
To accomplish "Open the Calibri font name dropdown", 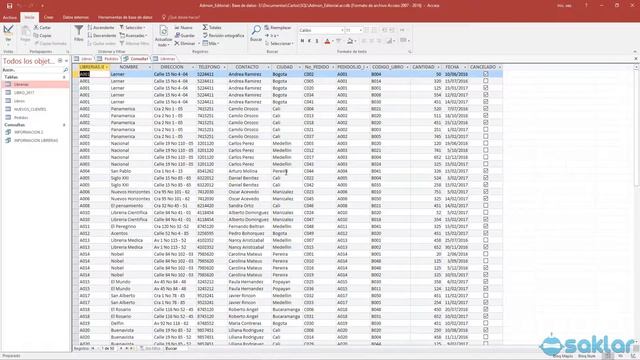I will [x=342, y=30].
